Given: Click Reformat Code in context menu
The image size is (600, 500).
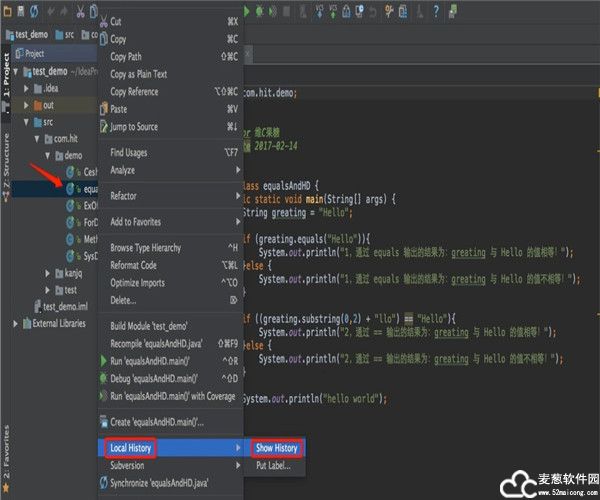Looking at the screenshot, I should pyautogui.click(x=133, y=265).
